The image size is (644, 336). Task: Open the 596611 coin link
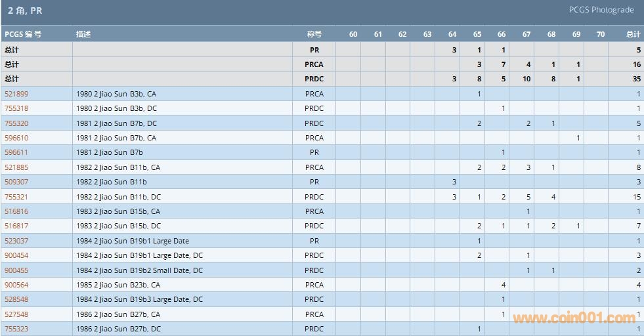(16, 152)
